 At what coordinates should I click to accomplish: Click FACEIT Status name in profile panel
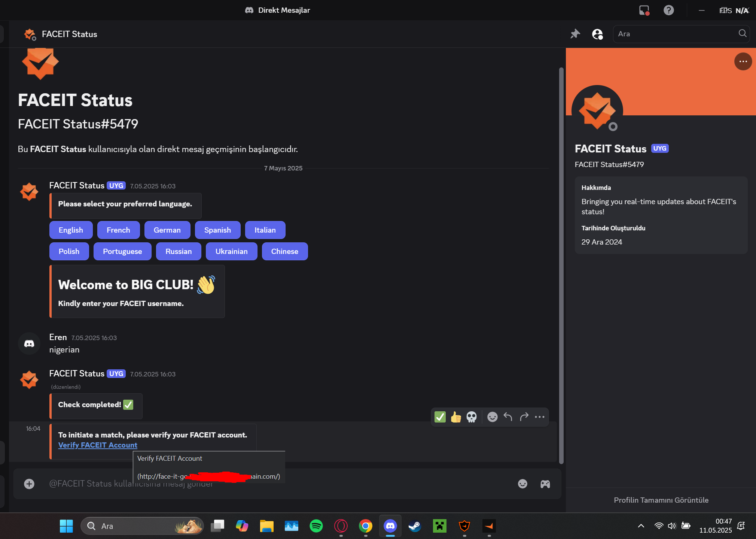point(610,149)
